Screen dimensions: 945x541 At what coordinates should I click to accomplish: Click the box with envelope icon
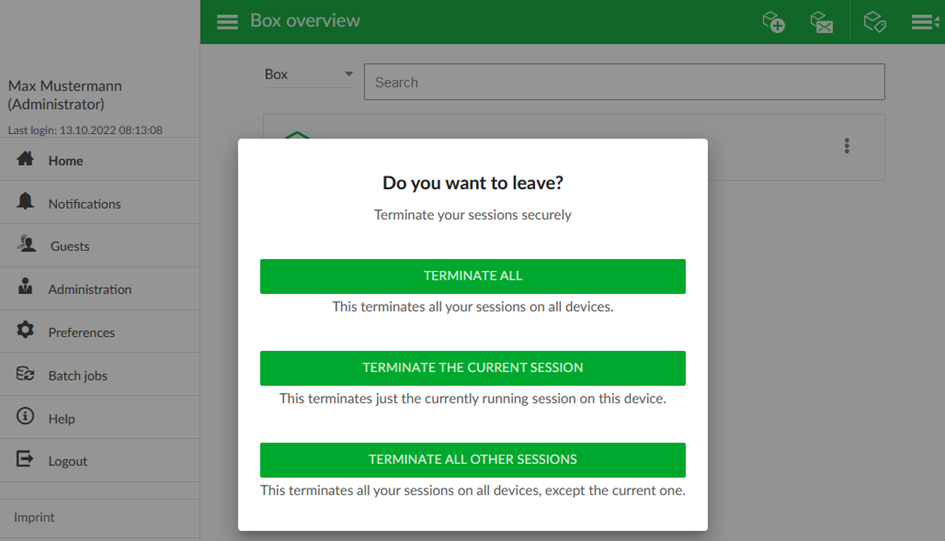tap(821, 22)
